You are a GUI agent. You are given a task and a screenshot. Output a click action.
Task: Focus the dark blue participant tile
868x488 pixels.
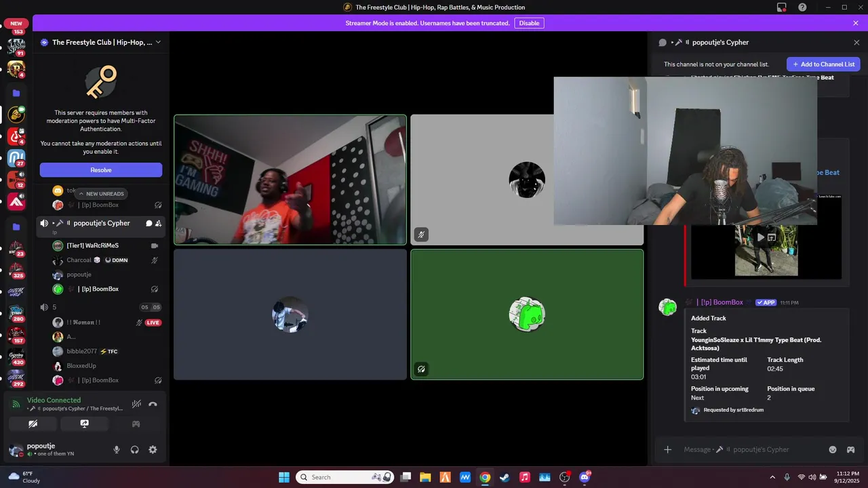290,314
